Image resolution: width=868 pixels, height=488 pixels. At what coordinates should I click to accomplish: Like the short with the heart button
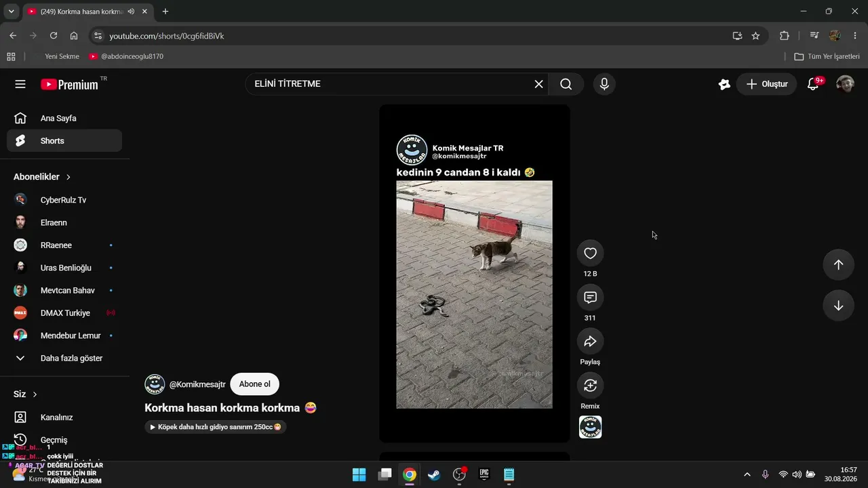[x=590, y=253]
